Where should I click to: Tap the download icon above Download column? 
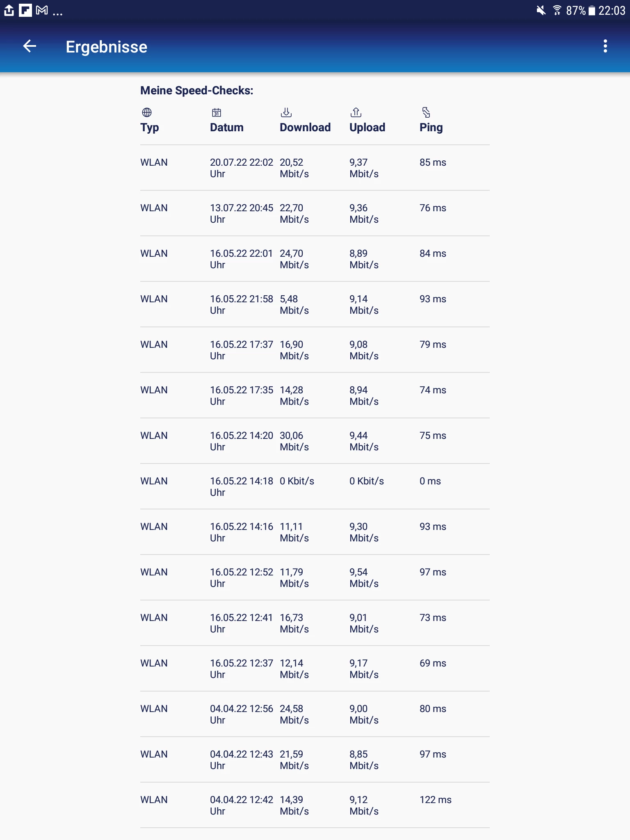coord(286,112)
